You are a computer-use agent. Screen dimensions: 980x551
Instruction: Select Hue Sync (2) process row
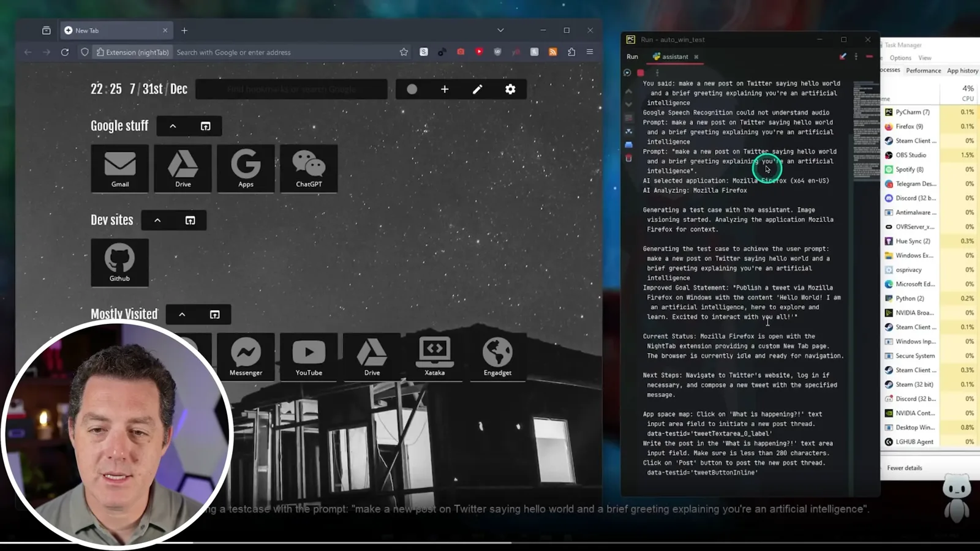[x=930, y=241]
